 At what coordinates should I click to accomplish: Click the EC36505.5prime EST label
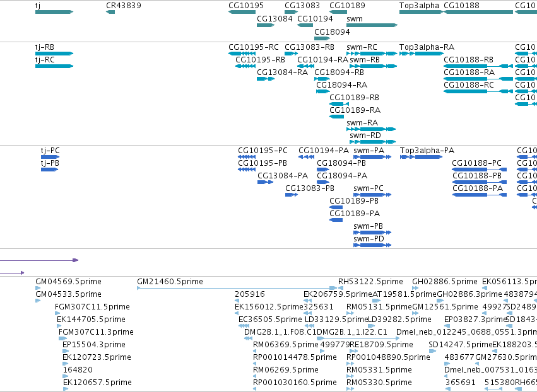270,320
